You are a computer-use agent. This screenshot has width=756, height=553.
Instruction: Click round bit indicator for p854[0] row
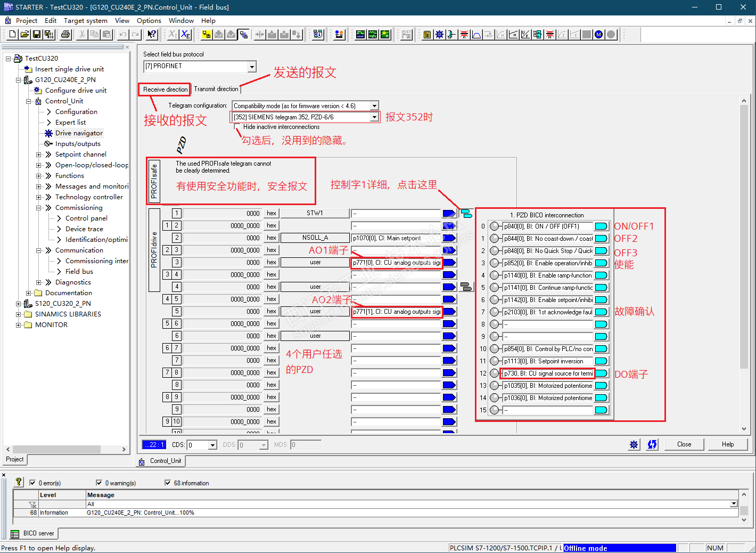pos(495,349)
